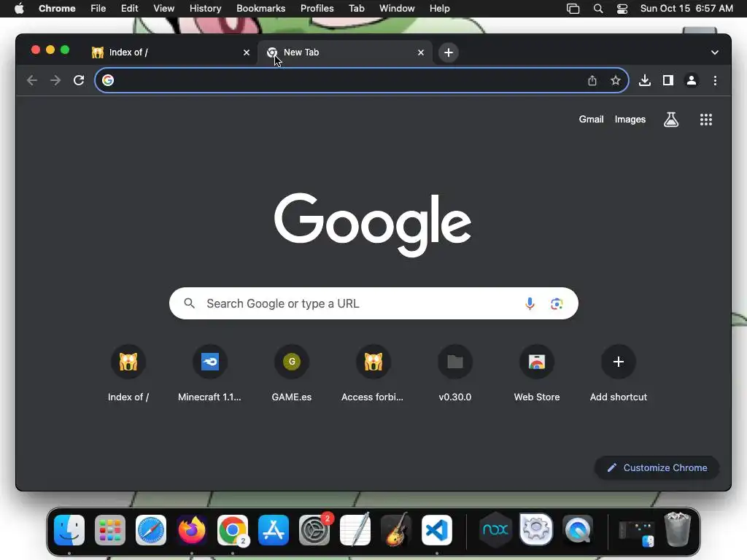Open the File menu

click(x=98, y=9)
